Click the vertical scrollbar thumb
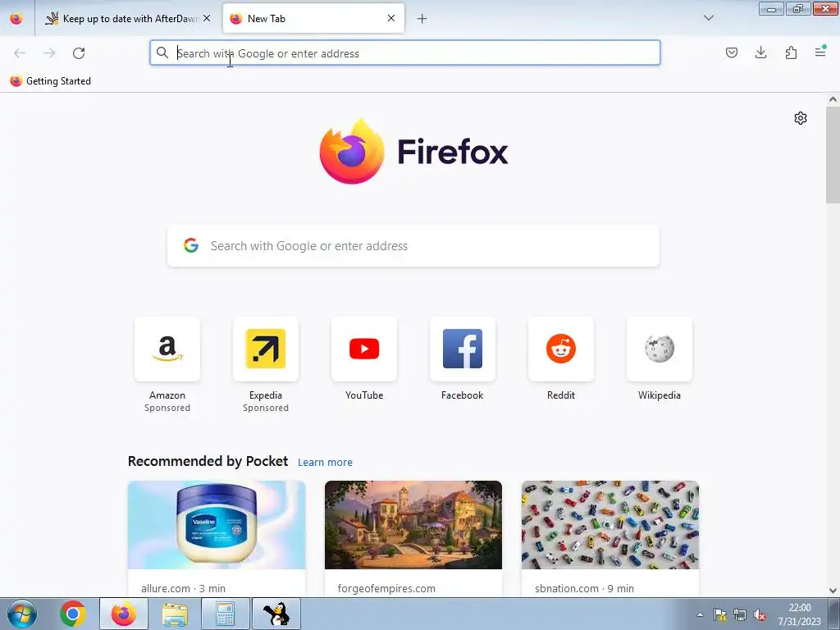The image size is (840, 630). [x=833, y=154]
